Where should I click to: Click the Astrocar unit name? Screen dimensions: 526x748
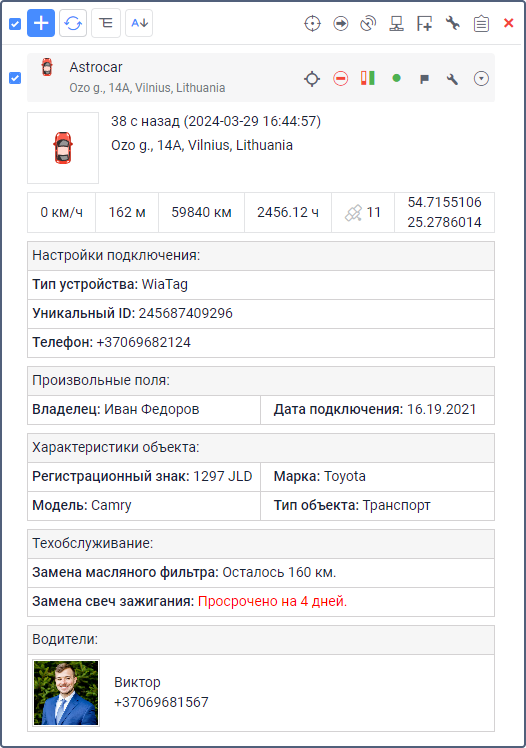point(96,67)
